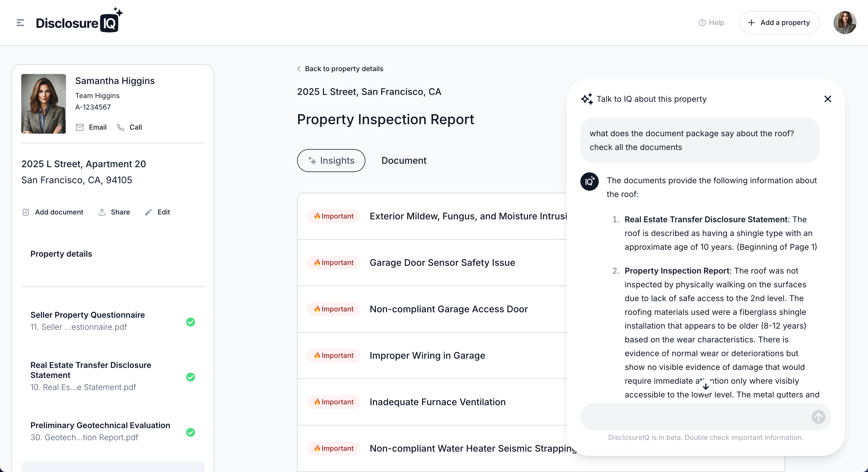This screenshot has width=868, height=472.
Task: Click the Add document page icon
Action: tap(26, 212)
